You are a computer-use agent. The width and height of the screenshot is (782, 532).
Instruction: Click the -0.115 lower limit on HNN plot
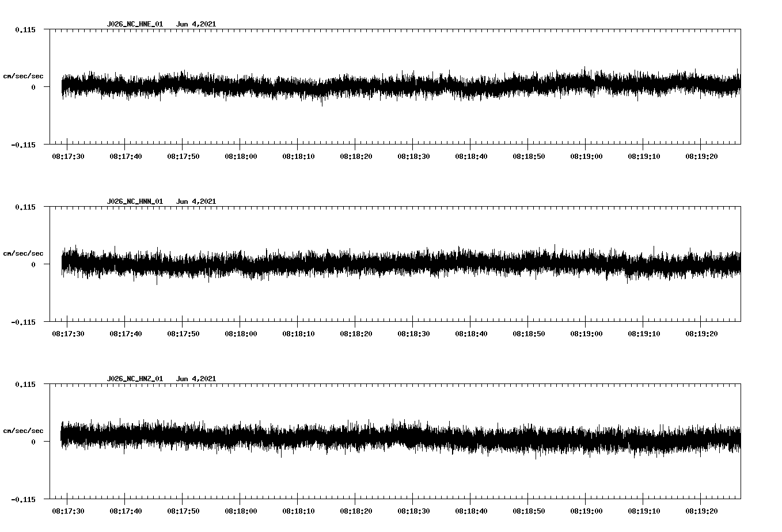pyautogui.click(x=23, y=322)
